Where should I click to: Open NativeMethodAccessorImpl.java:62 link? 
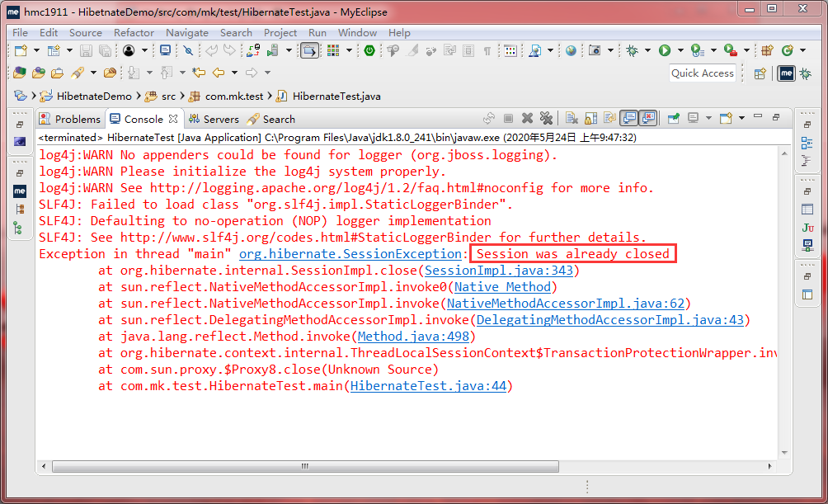pyautogui.click(x=566, y=304)
